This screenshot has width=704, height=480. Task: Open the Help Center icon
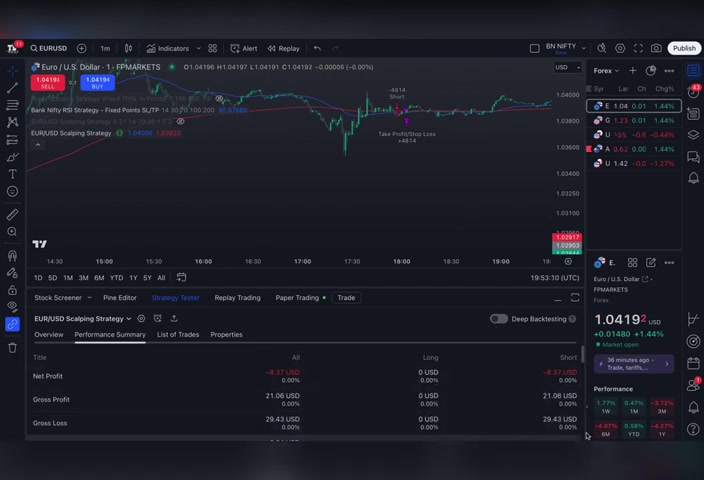click(x=693, y=429)
